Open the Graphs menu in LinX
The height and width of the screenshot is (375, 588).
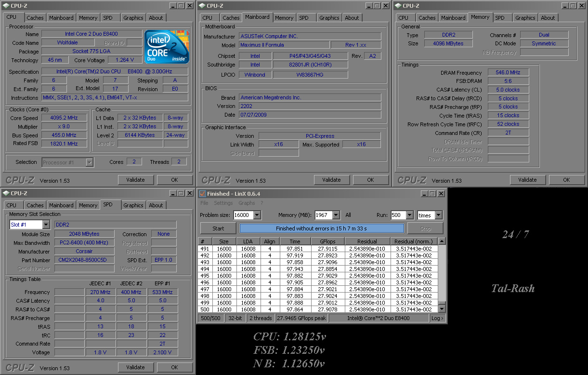(247, 203)
